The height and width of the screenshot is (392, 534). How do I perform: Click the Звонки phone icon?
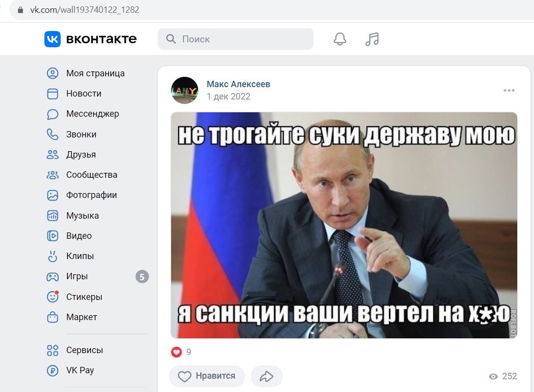click(x=52, y=134)
